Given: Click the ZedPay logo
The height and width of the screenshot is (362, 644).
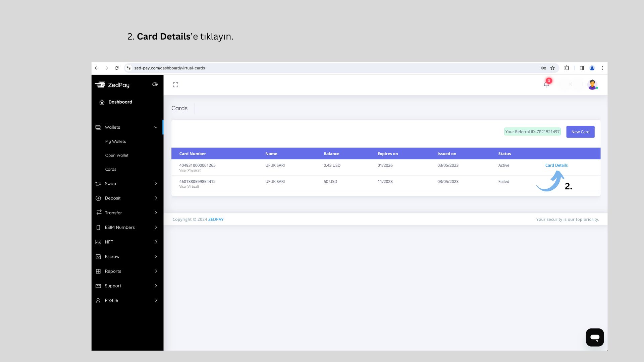Looking at the screenshot, I should 112,85.
